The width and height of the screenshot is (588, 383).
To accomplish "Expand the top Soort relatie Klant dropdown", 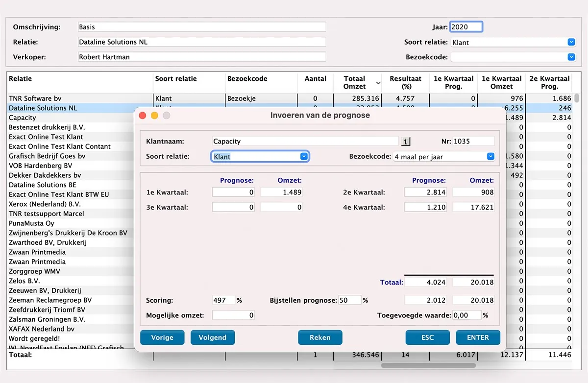I will [x=571, y=42].
